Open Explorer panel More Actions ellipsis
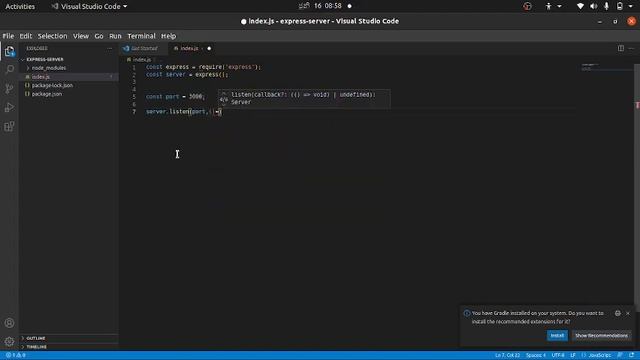 pos(109,48)
